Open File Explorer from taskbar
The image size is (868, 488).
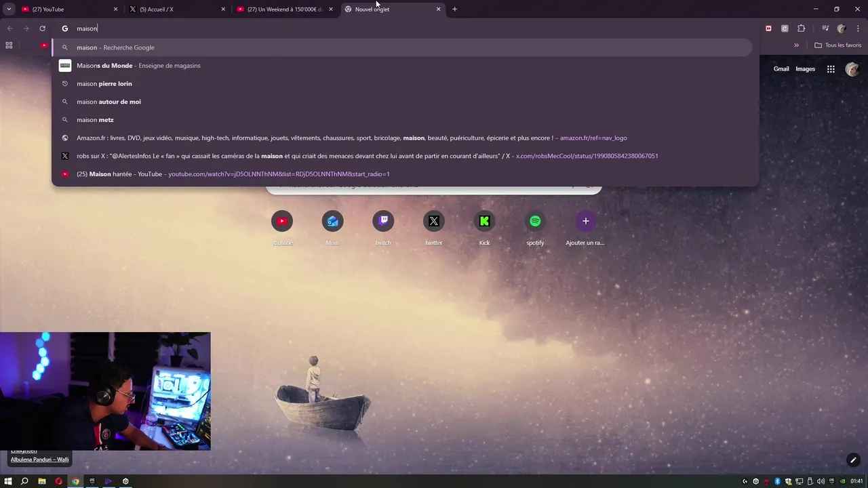coord(41,481)
